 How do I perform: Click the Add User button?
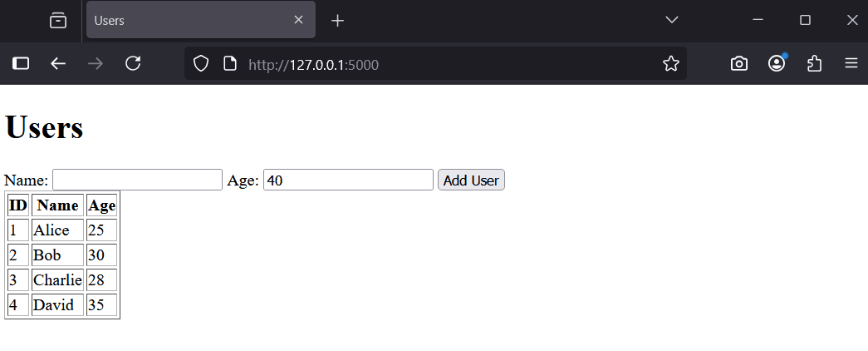(471, 180)
